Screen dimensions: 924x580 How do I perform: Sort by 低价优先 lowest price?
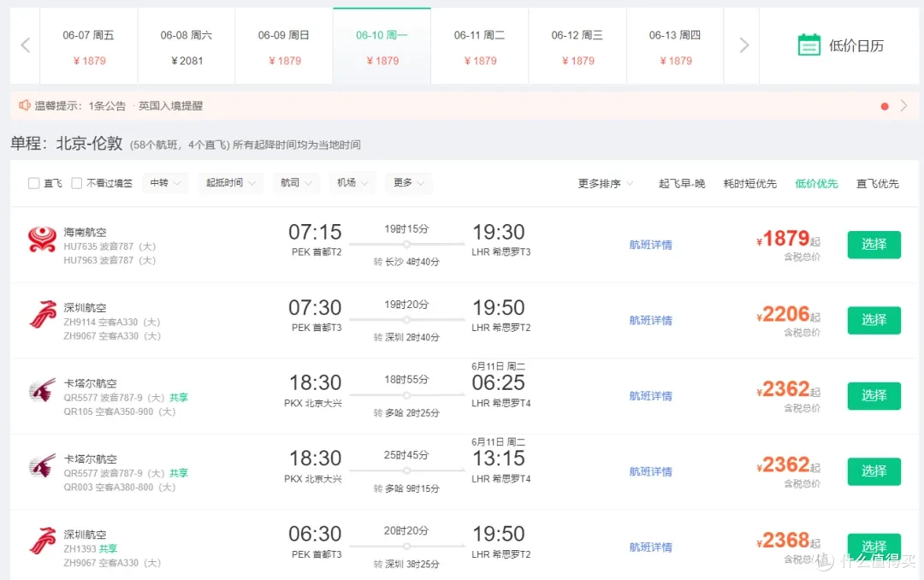tap(816, 184)
